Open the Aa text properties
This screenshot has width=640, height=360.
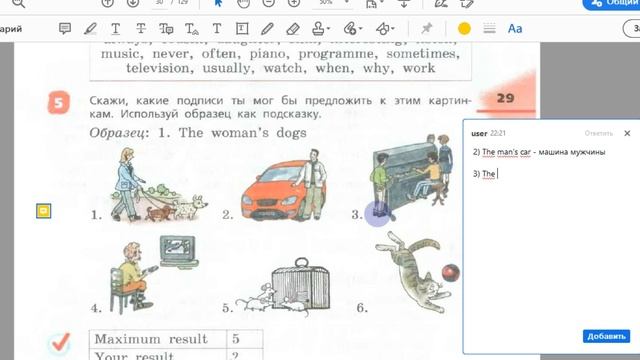[515, 29]
